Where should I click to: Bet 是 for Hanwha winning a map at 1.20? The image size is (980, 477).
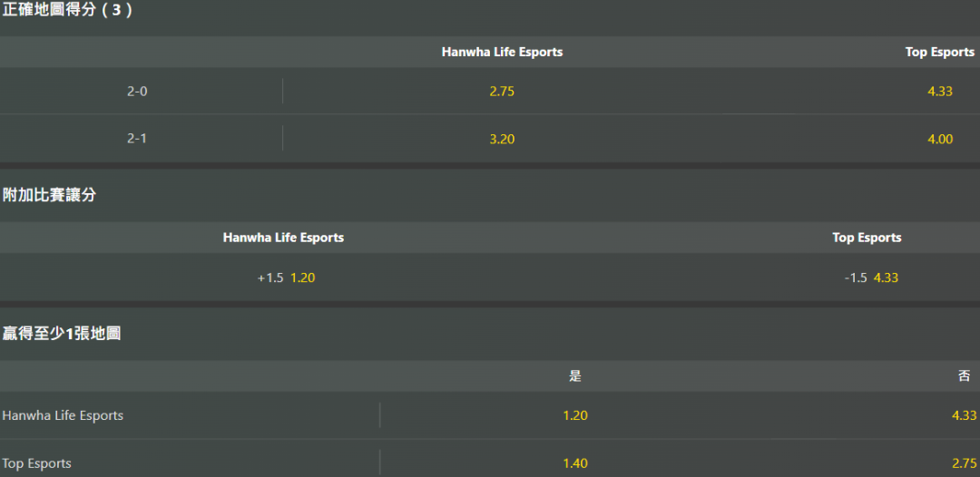click(575, 415)
